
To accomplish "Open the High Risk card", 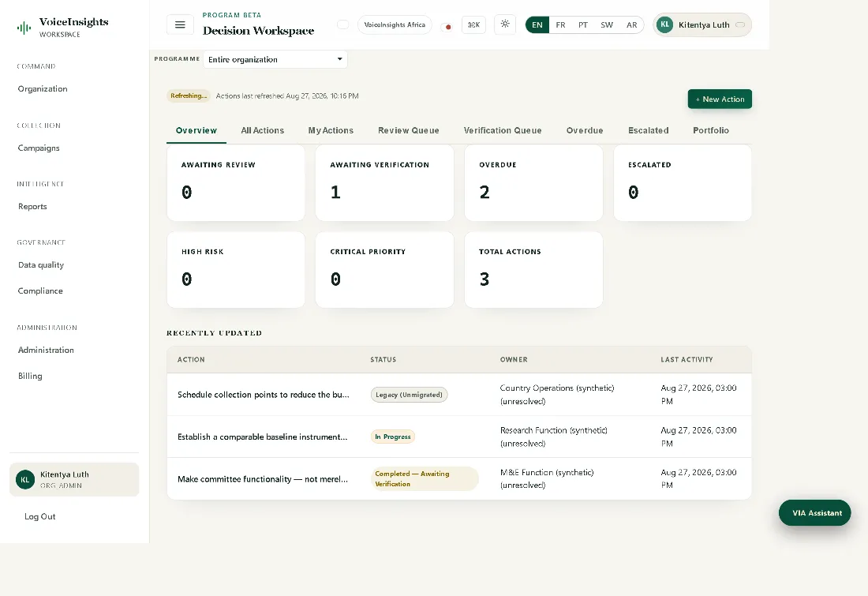I will [236, 270].
